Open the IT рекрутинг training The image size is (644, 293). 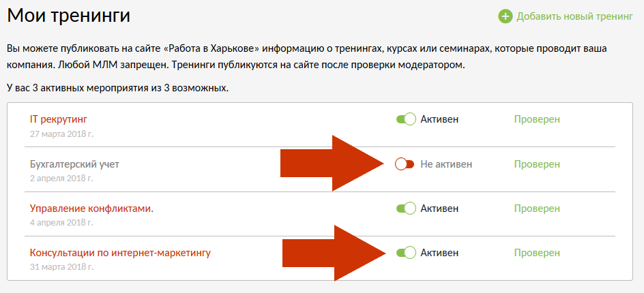click(x=59, y=119)
